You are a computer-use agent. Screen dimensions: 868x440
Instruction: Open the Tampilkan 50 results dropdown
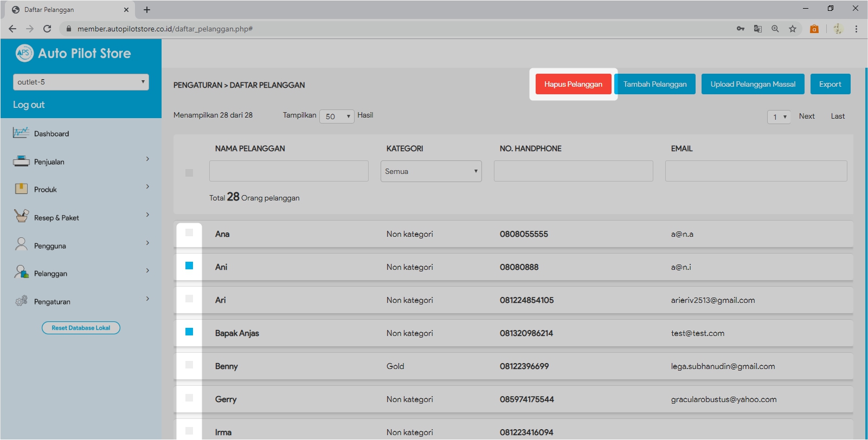click(x=337, y=117)
